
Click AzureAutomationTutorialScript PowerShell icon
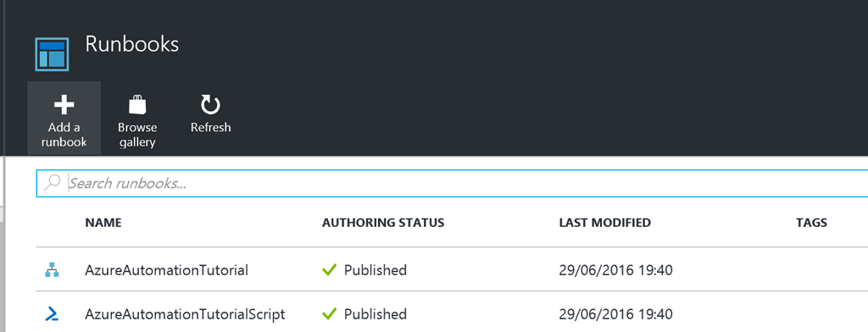pyautogui.click(x=52, y=314)
